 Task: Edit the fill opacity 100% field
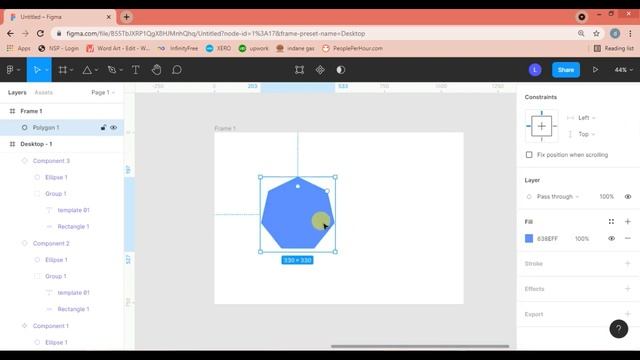tap(582, 238)
